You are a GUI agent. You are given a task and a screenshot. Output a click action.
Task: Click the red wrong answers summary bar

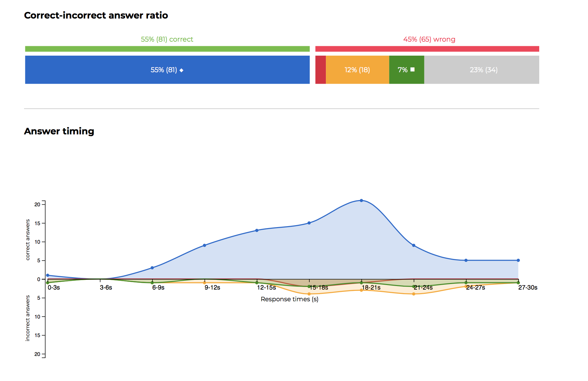tap(427, 49)
